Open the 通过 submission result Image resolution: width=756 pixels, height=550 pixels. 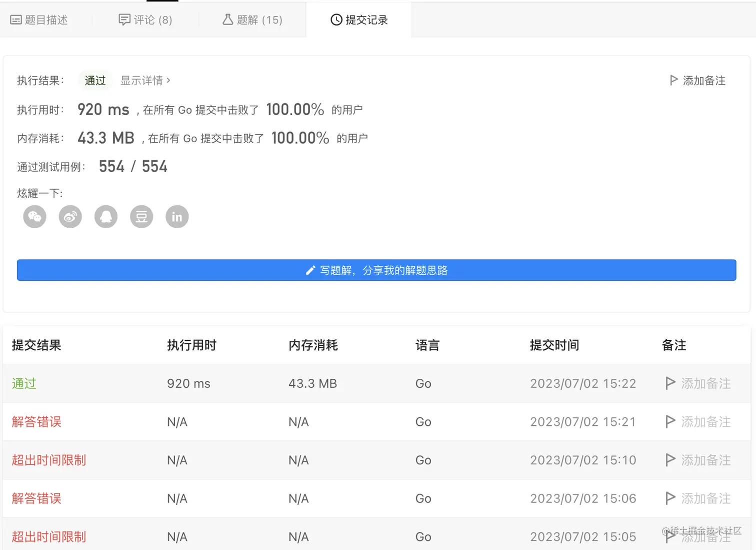[24, 383]
